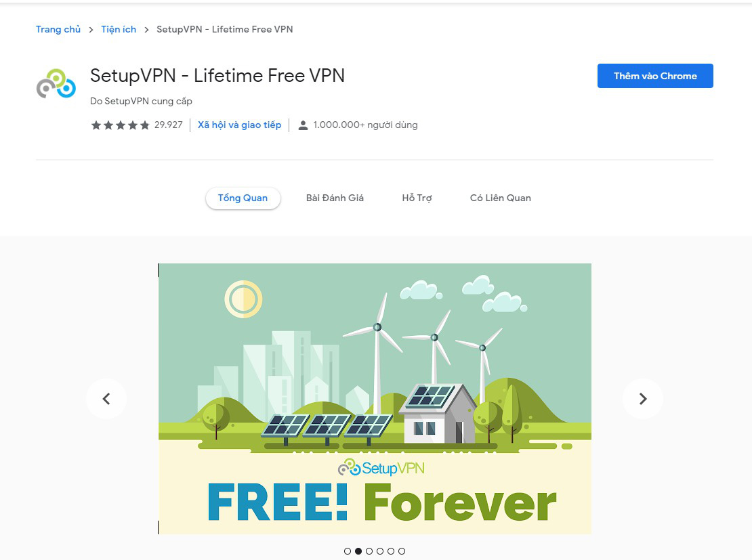Advance carousel with right arrow
The width and height of the screenshot is (752, 560).
click(643, 398)
